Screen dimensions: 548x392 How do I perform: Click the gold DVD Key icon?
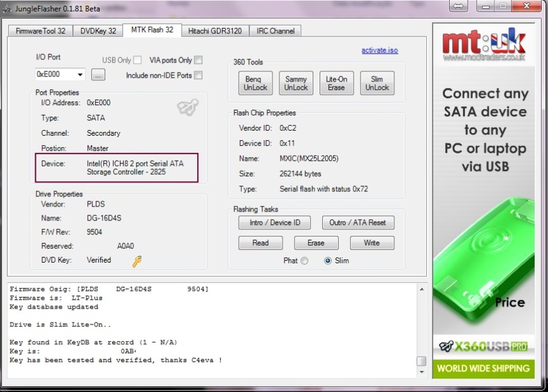pos(137,261)
